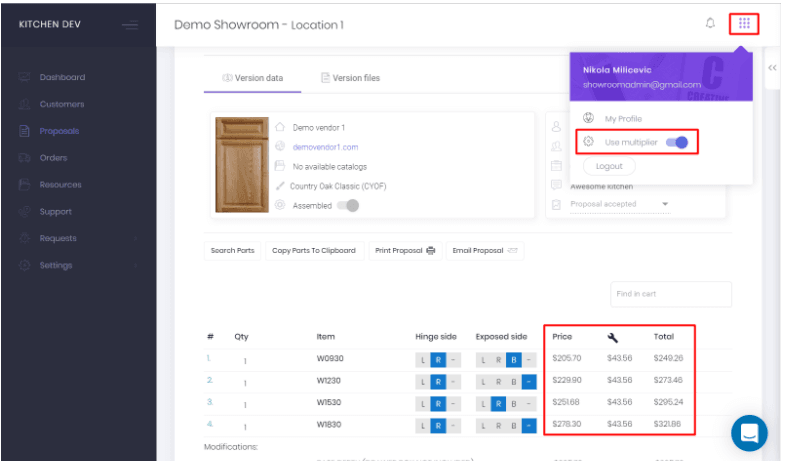Open row number 4 link for W1830
This screenshot has height=472, width=785.
point(210,424)
